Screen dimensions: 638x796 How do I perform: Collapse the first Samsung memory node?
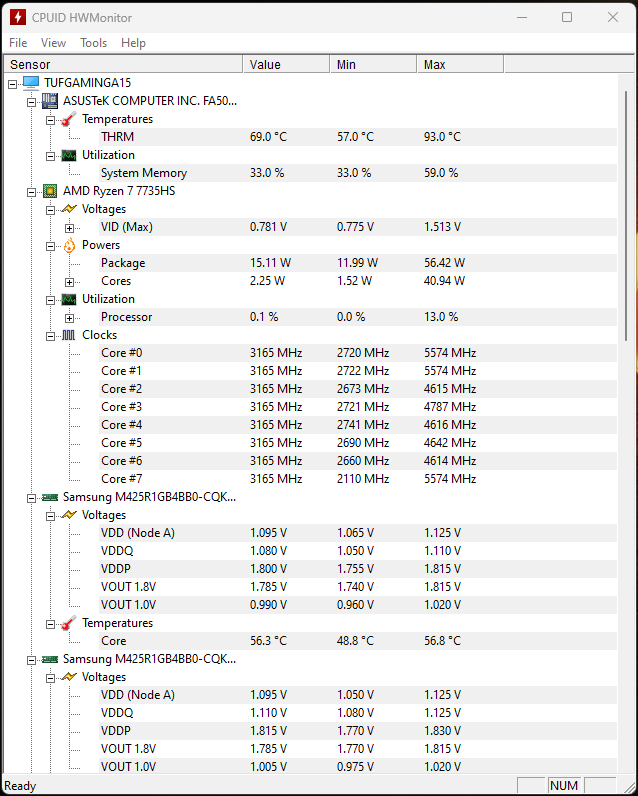[31, 499]
